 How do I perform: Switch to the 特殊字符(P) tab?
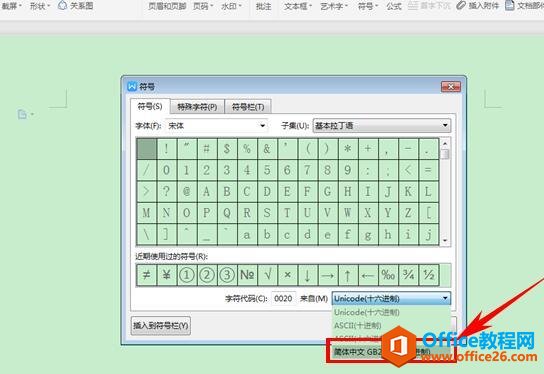(x=197, y=107)
